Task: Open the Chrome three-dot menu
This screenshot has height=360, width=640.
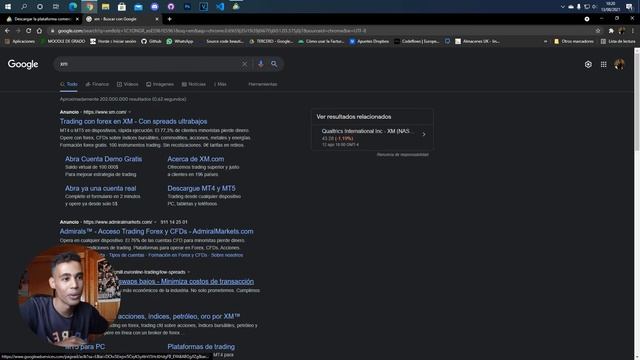Action: (x=633, y=31)
